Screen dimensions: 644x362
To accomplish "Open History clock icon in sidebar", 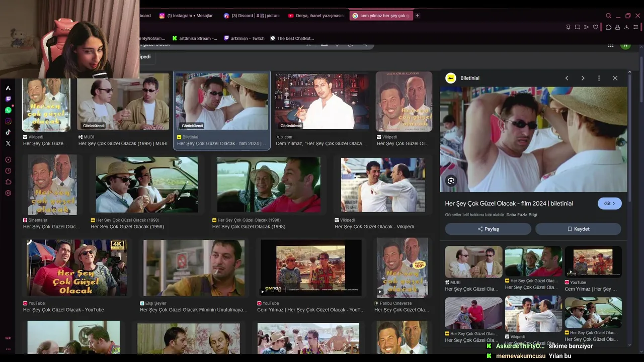I will coord(8,171).
